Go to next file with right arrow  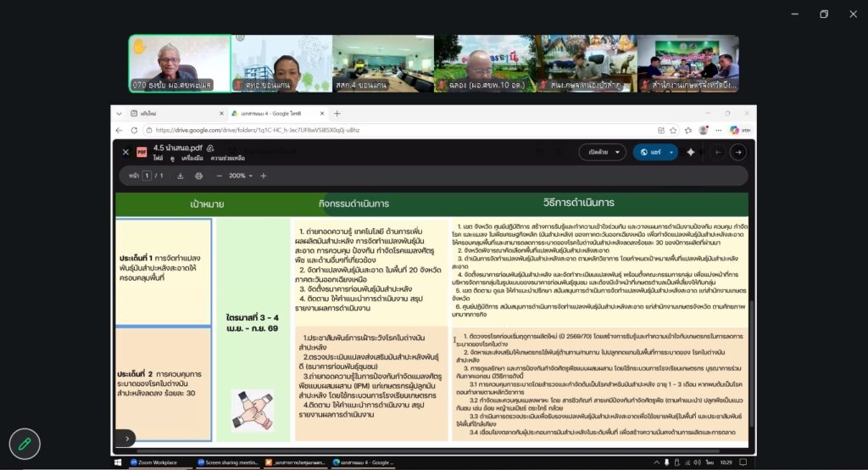click(738, 152)
